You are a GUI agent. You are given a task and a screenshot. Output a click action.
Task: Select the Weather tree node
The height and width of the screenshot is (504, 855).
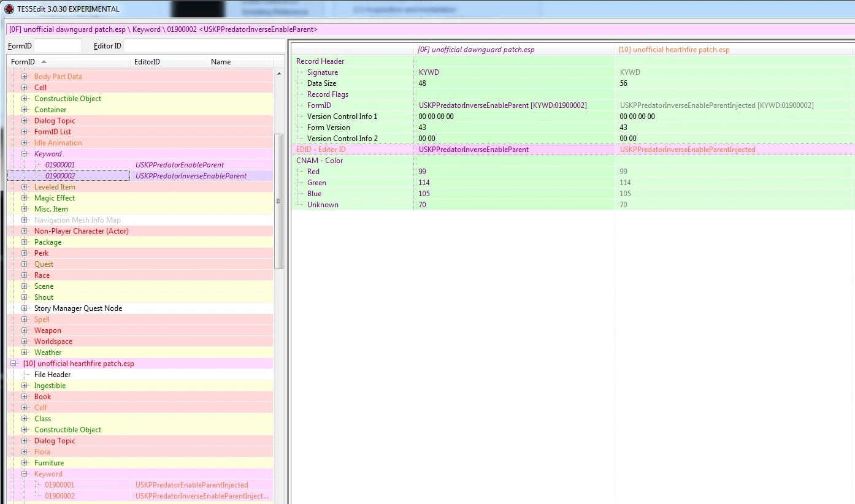(x=48, y=353)
